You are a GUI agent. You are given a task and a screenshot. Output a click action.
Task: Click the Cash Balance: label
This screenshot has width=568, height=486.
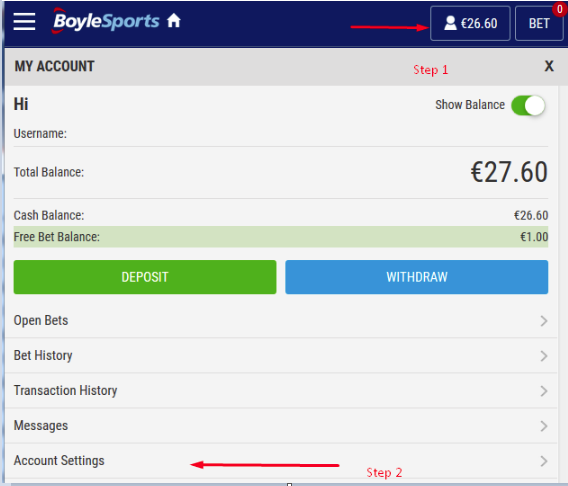click(x=49, y=215)
